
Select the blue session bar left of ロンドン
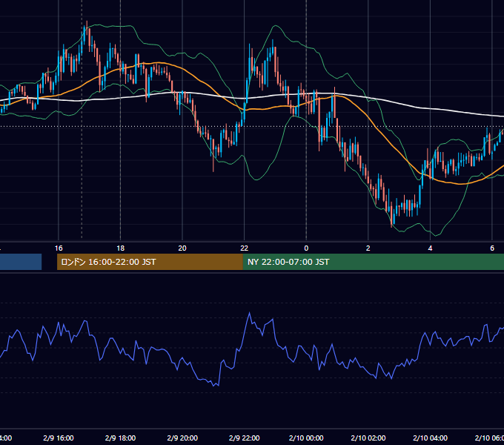(x=21, y=262)
